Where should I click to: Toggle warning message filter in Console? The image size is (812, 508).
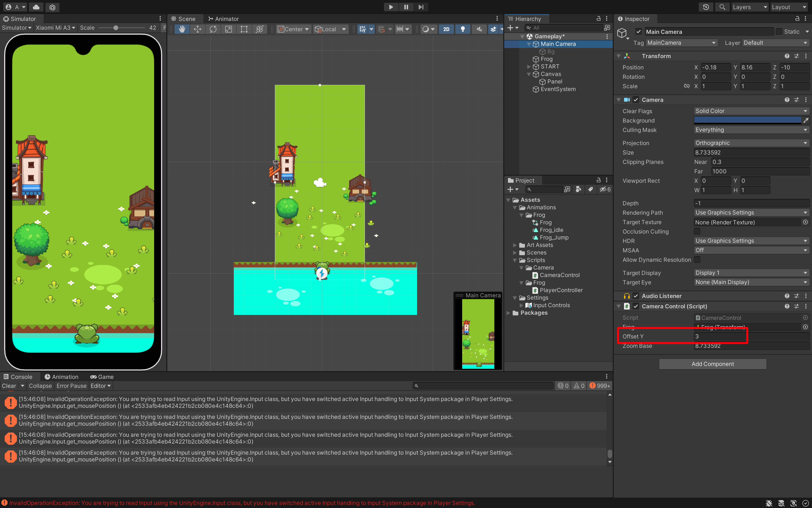point(579,386)
